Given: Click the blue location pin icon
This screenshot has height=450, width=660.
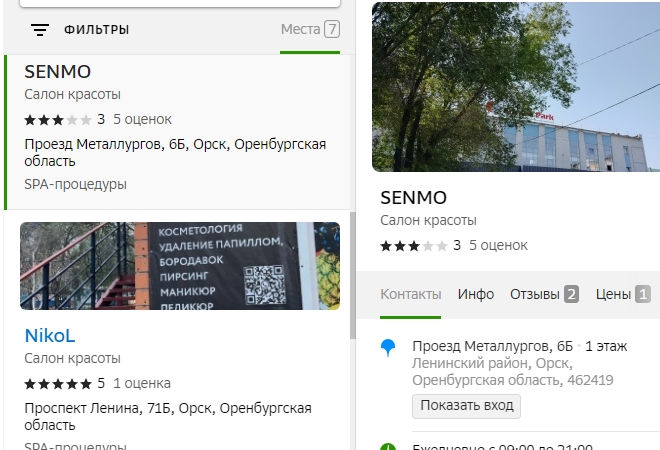Looking at the screenshot, I should 388,347.
